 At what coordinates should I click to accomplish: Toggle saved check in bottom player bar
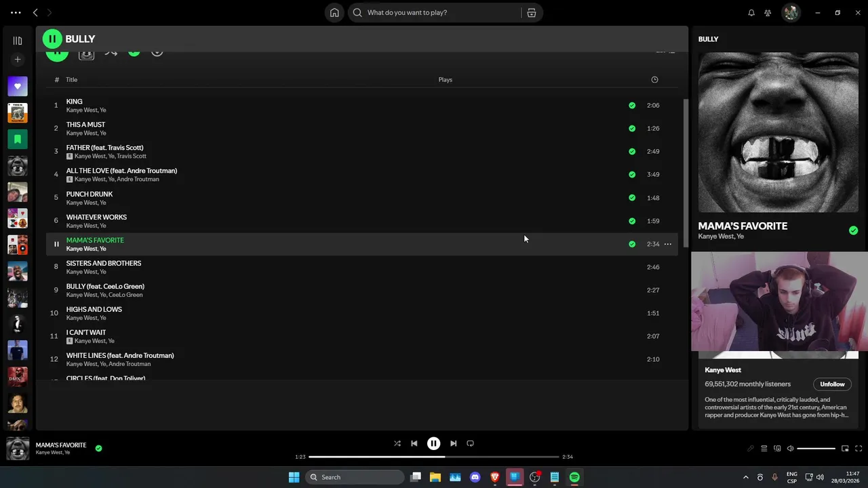(98, 448)
